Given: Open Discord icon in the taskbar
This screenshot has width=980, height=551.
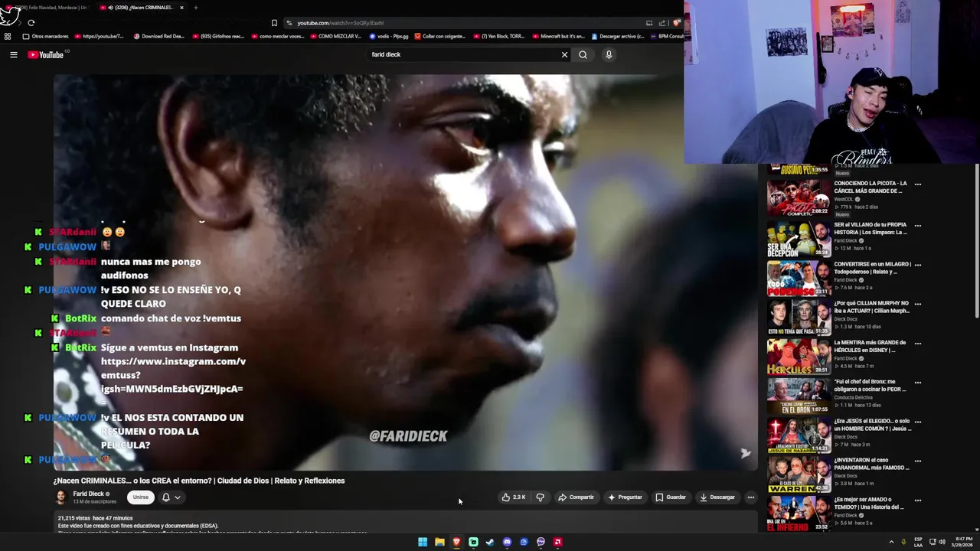Looking at the screenshot, I should pyautogui.click(x=507, y=542).
